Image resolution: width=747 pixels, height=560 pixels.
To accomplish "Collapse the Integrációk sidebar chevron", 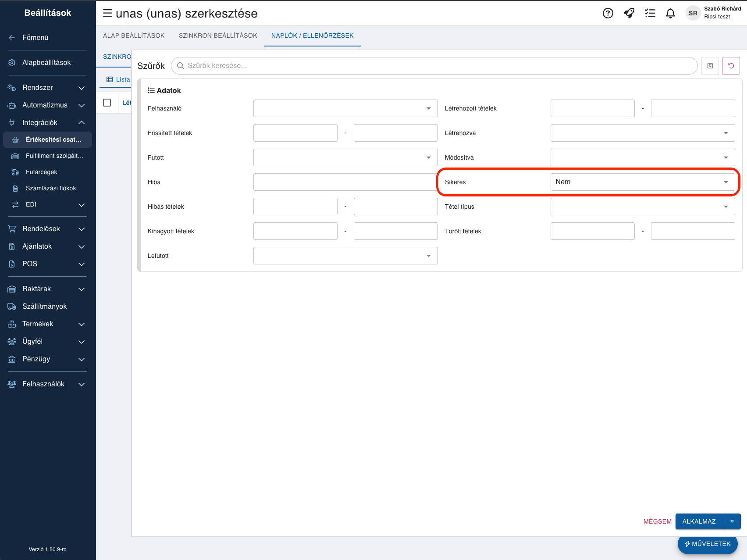I will pyautogui.click(x=82, y=123).
